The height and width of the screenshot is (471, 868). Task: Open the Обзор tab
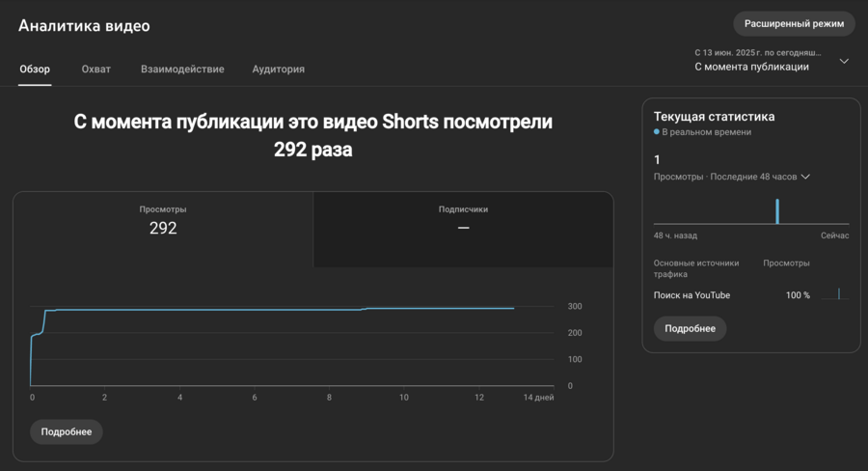click(35, 69)
